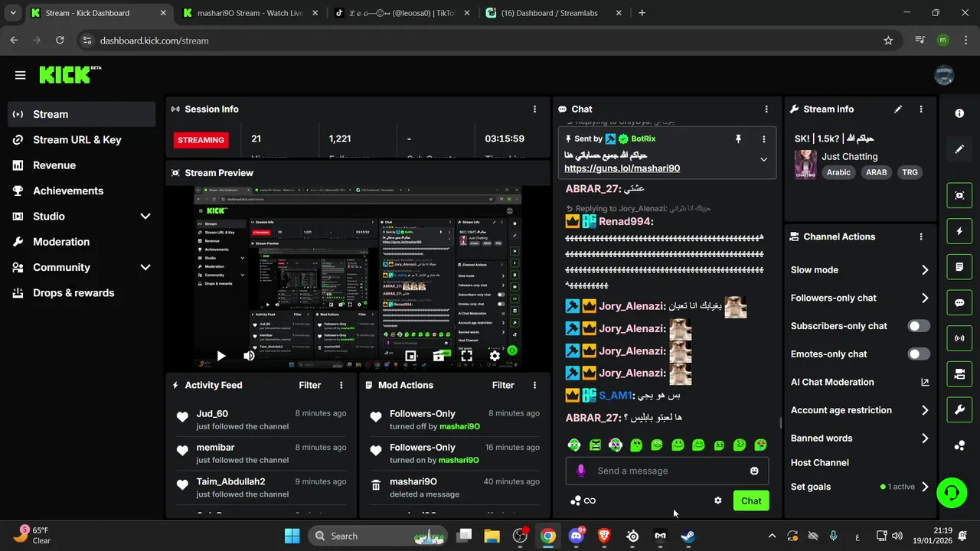Image resolution: width=980 pixels, height=551 pixels.
Task: Bookmark this page with the star icon
Action: (888, 41)
